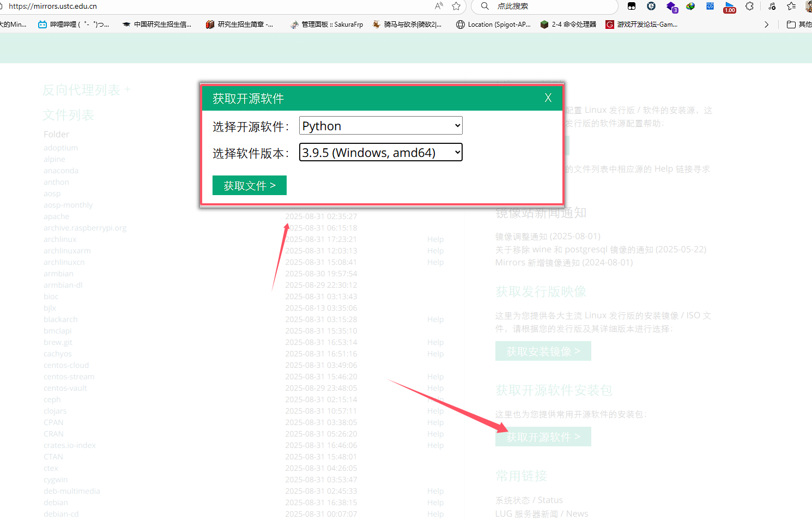Click the 获取文件 button
Screen dimensions: 812x521
click(x=249, y=185)
